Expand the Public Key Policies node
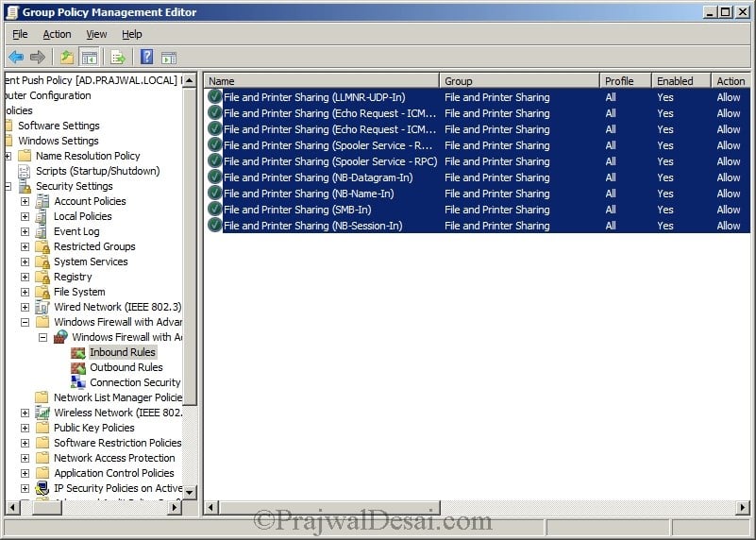This screenshot has height=540, width=756. [25, 429]
